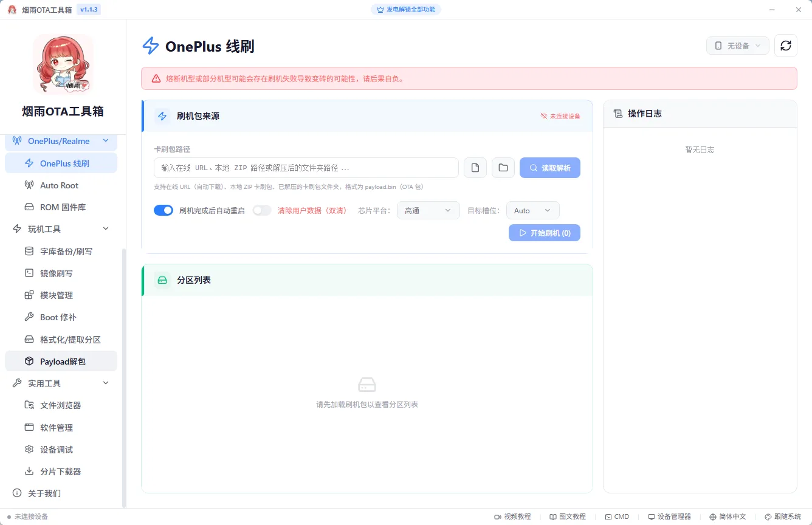812x525 pixels.
Task: Click the select file icon button
Action: coord(475,168)
